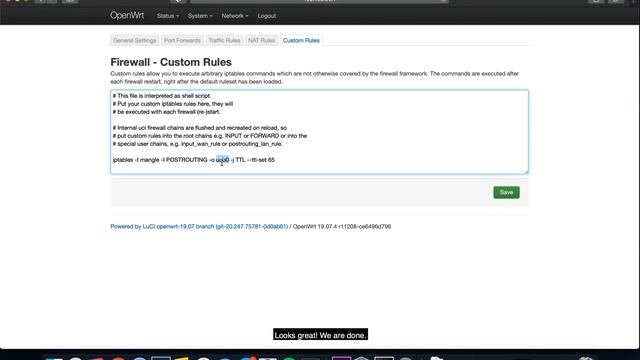Open the Status dropdown menu
Viewport: 640px width, 360px height.
[168, 16]
